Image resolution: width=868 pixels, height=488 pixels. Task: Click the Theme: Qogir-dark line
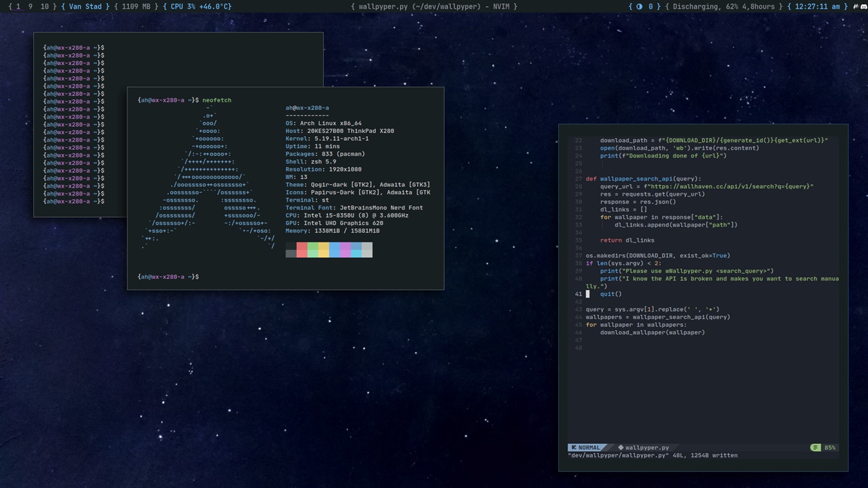tap(358, 185)
